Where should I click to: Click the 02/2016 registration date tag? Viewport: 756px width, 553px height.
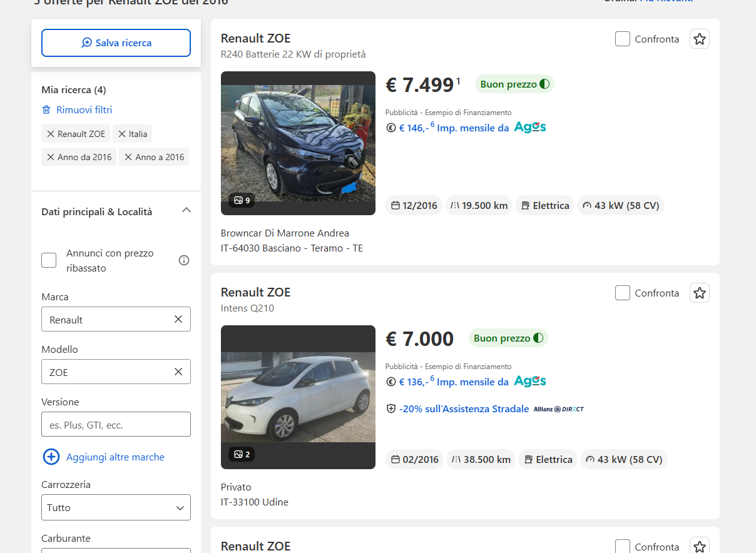click(414, 459)
